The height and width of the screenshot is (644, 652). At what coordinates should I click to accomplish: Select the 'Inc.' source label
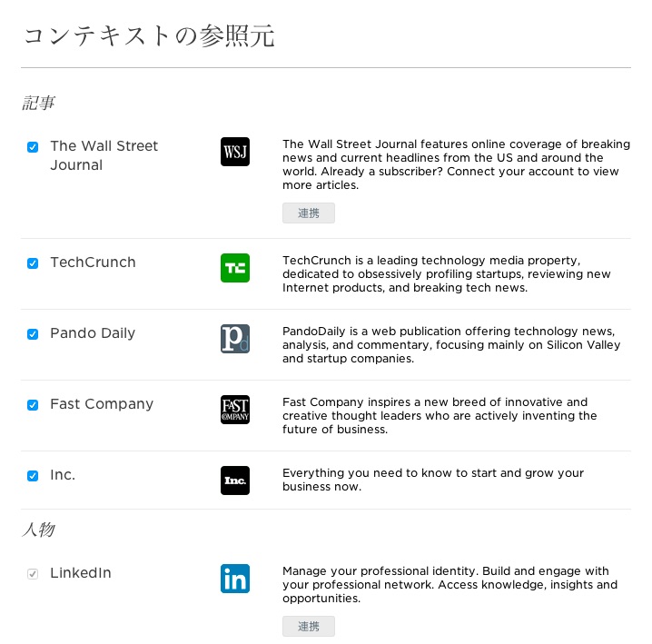[63, 475]
